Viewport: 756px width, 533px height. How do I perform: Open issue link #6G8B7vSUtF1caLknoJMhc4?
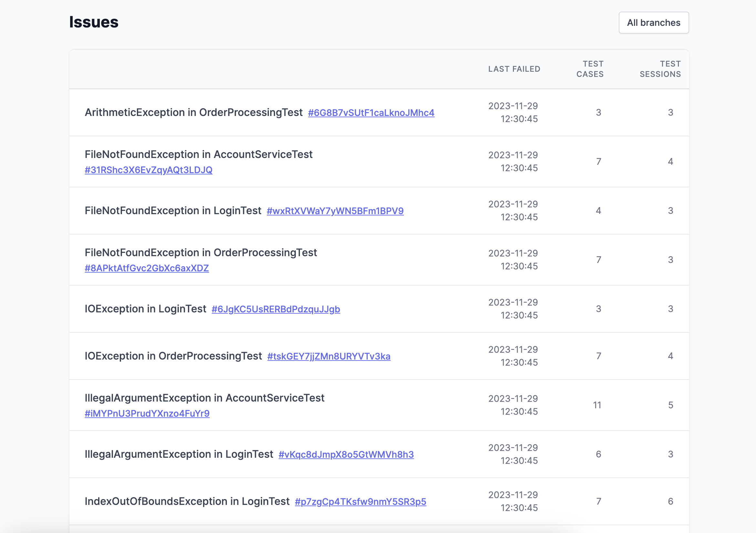[371, 113]
